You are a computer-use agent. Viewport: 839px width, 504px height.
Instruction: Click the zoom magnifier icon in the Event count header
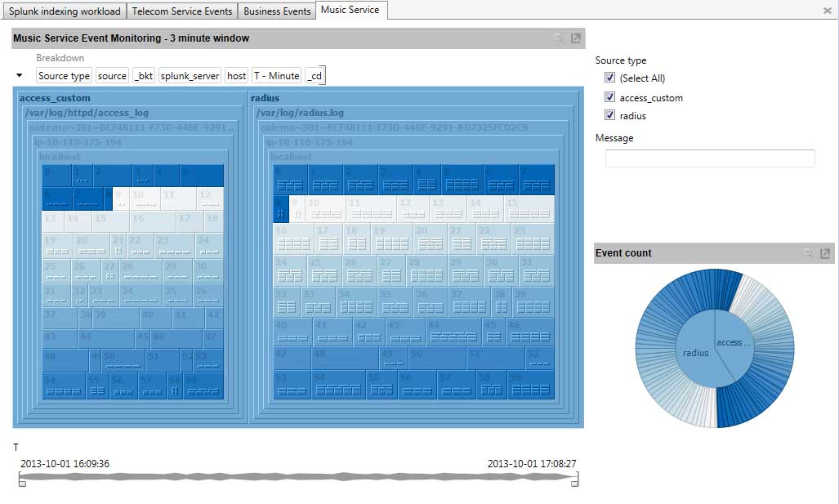coord(808,253)
